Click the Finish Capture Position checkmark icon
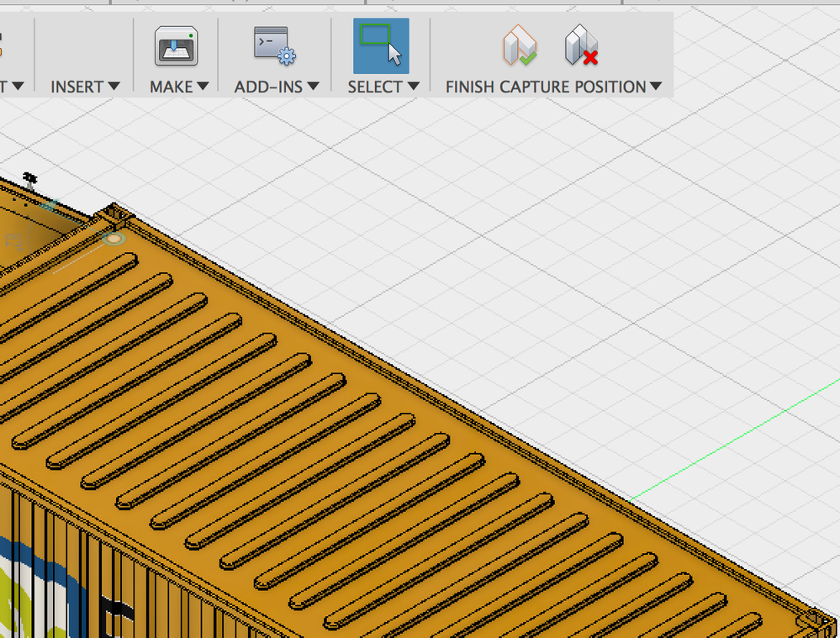 [519, 45]
